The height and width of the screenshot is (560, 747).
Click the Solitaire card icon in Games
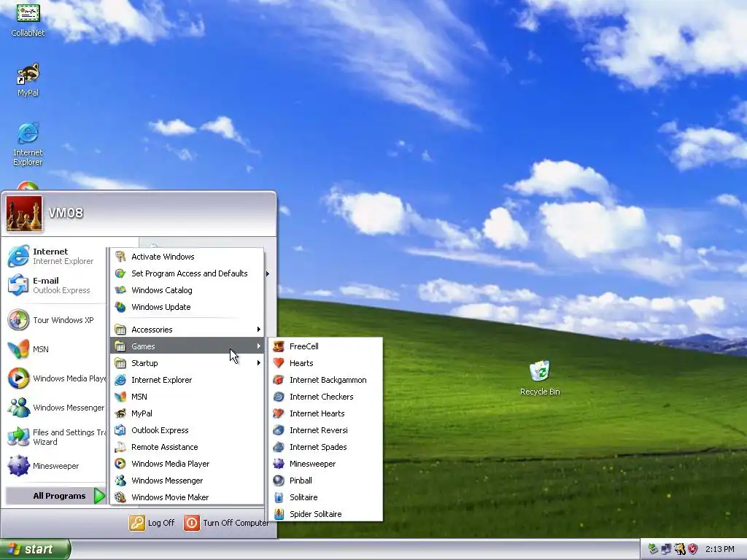[279, 497]
